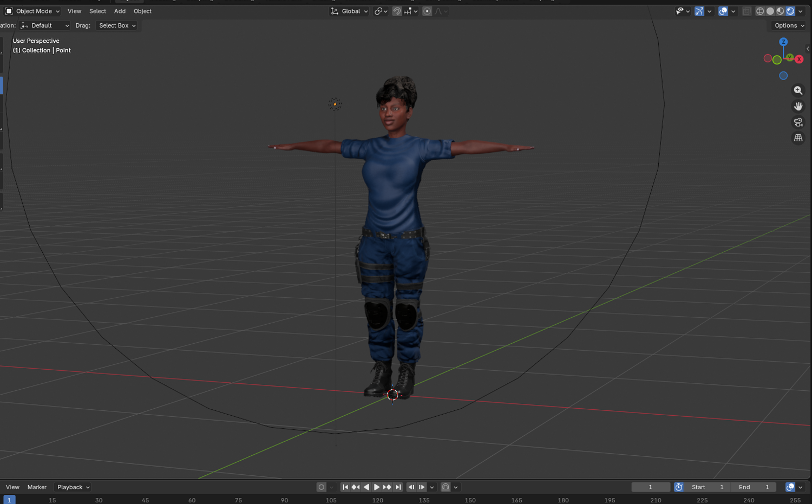
Task: Open the Options popover
Action: [789, 25]
